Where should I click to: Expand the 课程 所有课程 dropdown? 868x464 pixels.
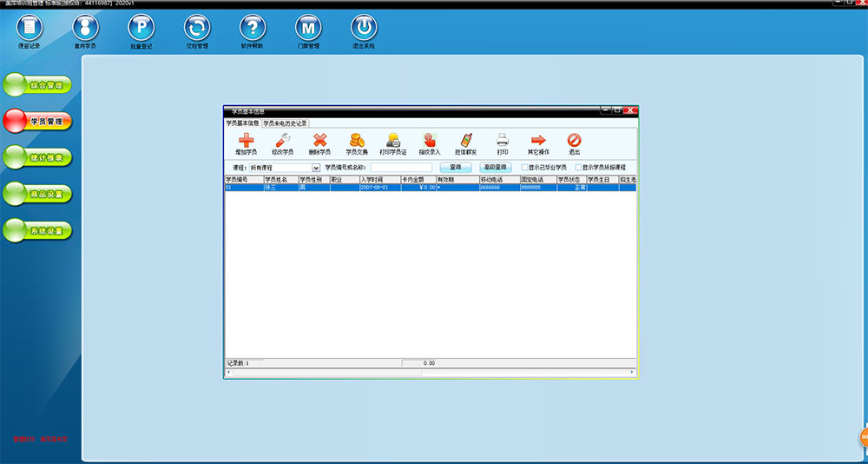point(316,167)
